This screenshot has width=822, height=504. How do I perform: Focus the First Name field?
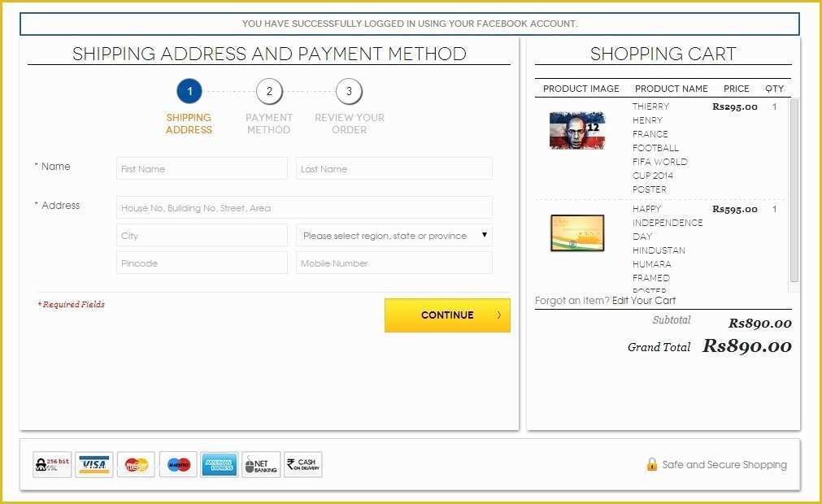point(202,169)
